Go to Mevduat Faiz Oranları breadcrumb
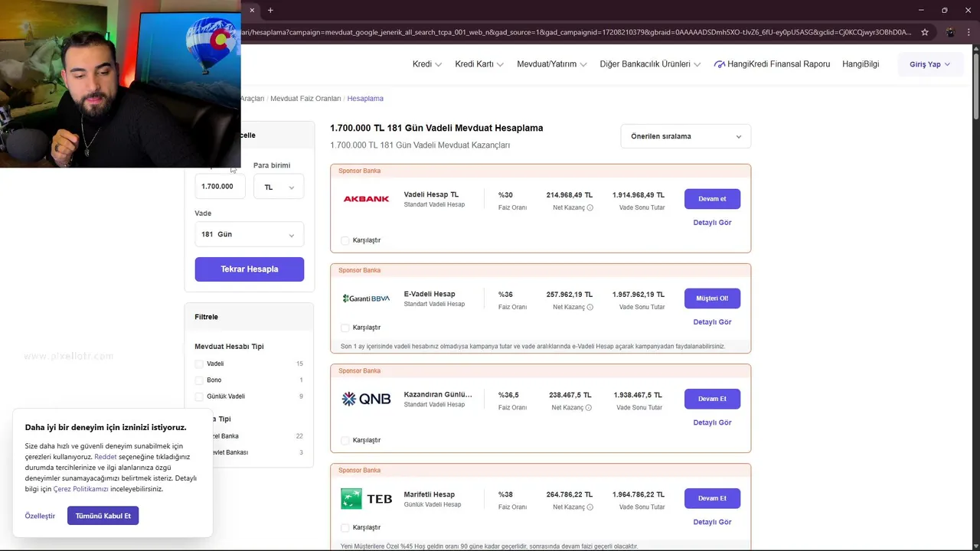The width and height of the screenshot is (980, 551). [x=305, y=99]
